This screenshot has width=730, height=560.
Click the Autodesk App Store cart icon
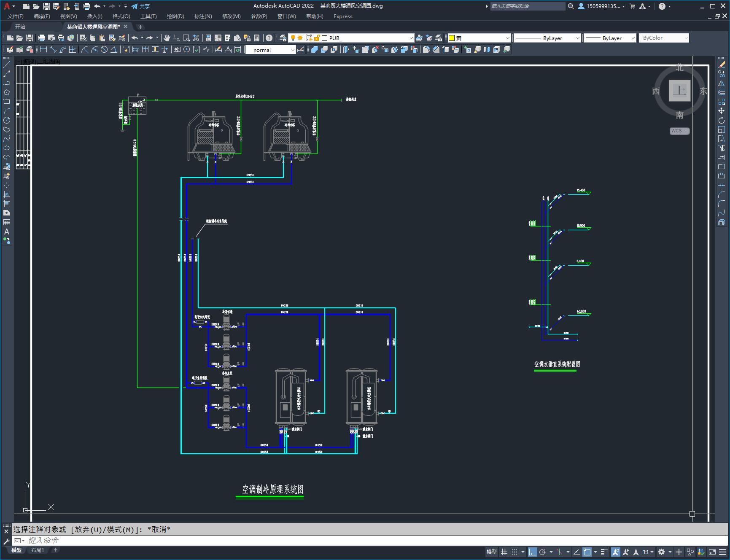pos(632,6)
